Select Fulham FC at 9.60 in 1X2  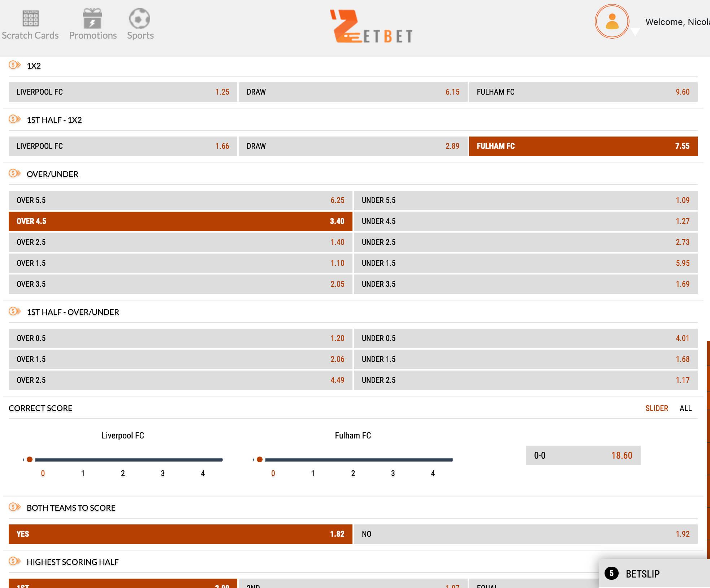[x=583, y=92]
